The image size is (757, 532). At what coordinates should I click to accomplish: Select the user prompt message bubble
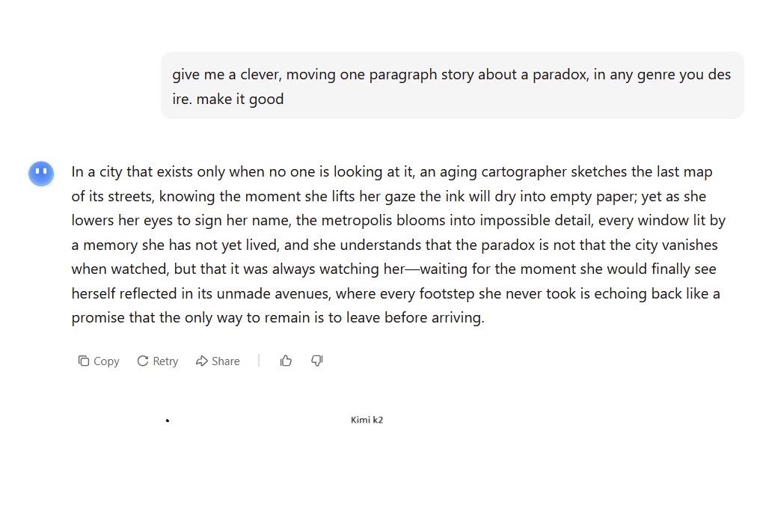pos(452,86)
